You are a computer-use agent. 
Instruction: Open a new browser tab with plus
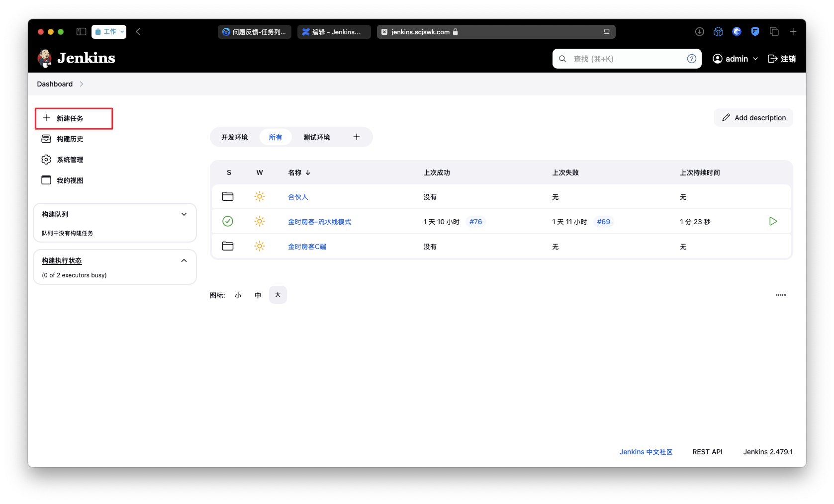click(793, 32)
